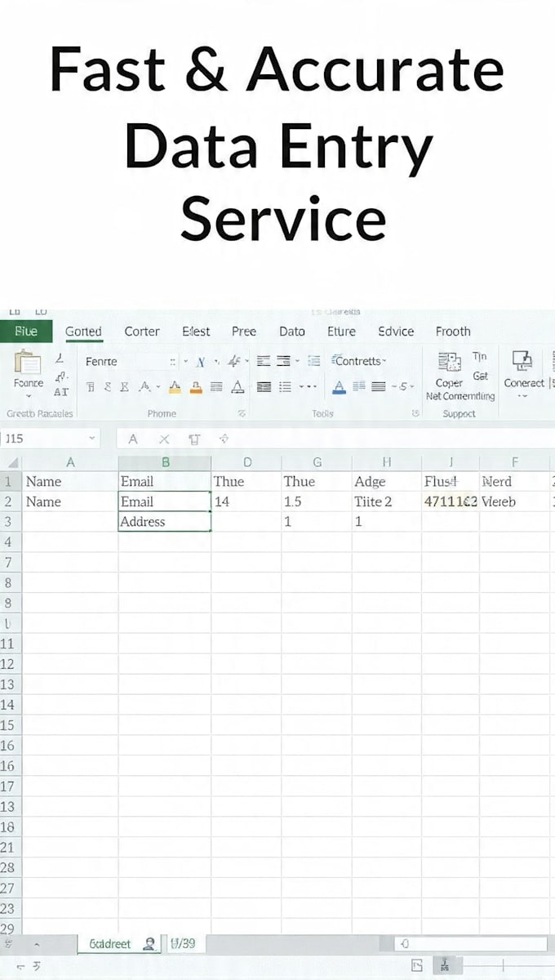Click the page break view icon
Viewport: 555px width, 980px height.
[x=445, y=966]
